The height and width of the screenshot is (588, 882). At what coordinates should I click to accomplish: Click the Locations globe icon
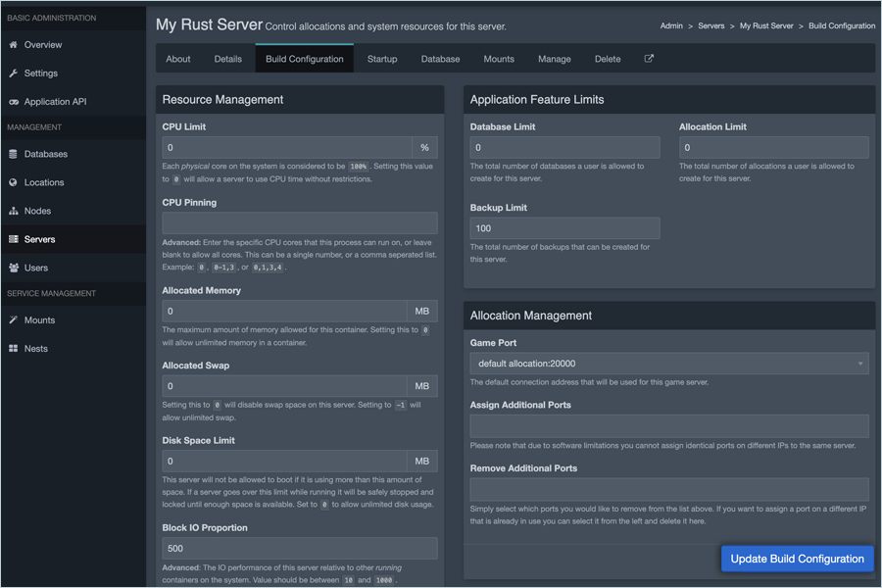(14, 182)
